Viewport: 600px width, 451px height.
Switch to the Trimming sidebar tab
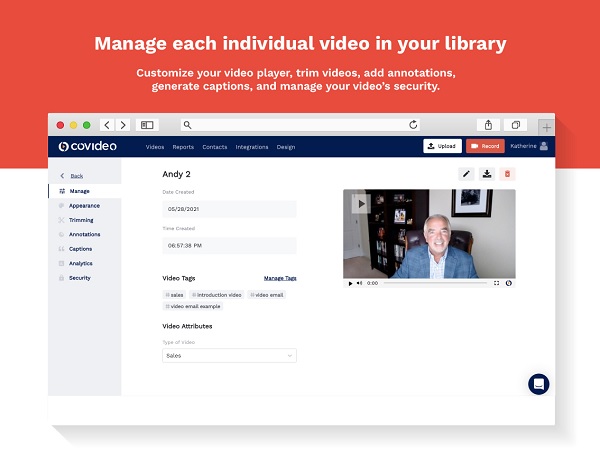[x=81, y=219]
